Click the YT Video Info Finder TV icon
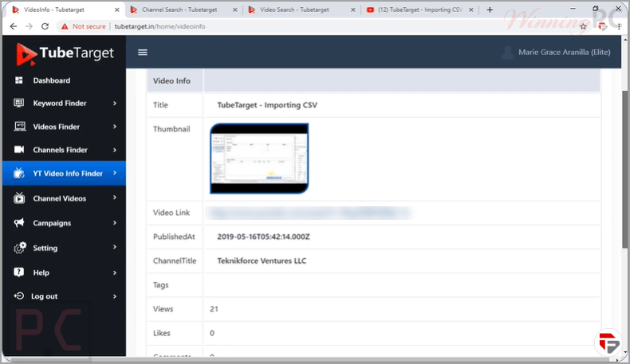 pos(19,173)
